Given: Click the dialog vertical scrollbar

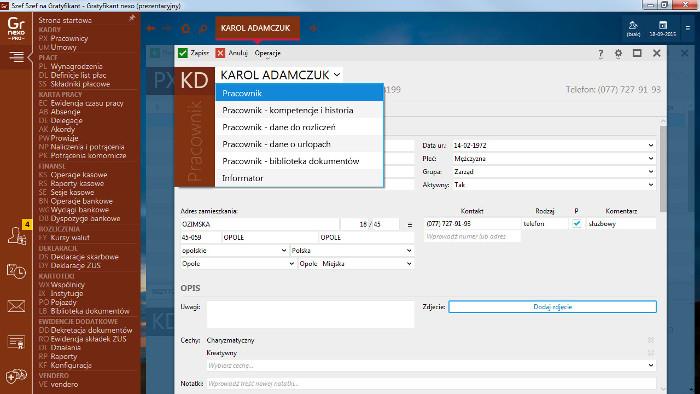Looking at the screenshot, I should (663, 170).
